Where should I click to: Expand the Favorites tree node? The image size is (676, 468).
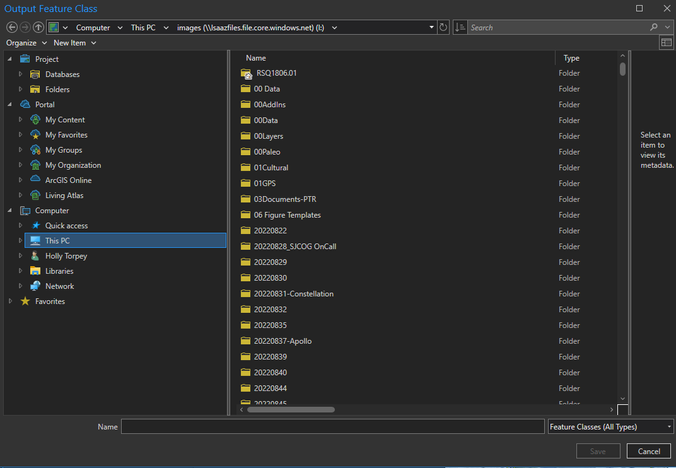[x=10, y=301]
